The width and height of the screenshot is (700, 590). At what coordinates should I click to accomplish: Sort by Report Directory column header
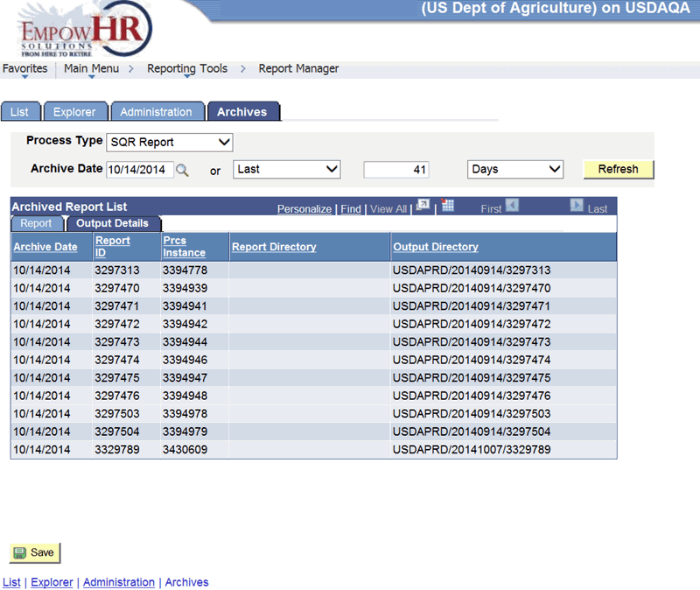274,247
